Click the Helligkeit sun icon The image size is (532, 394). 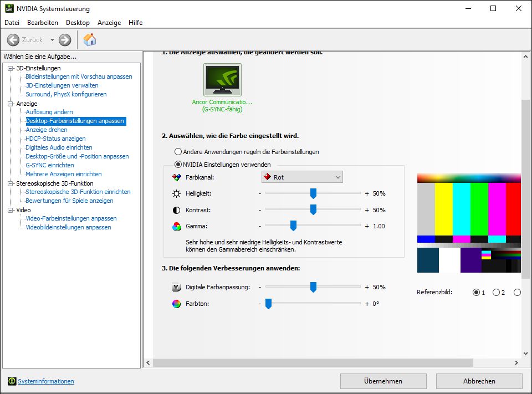[176, 193]
